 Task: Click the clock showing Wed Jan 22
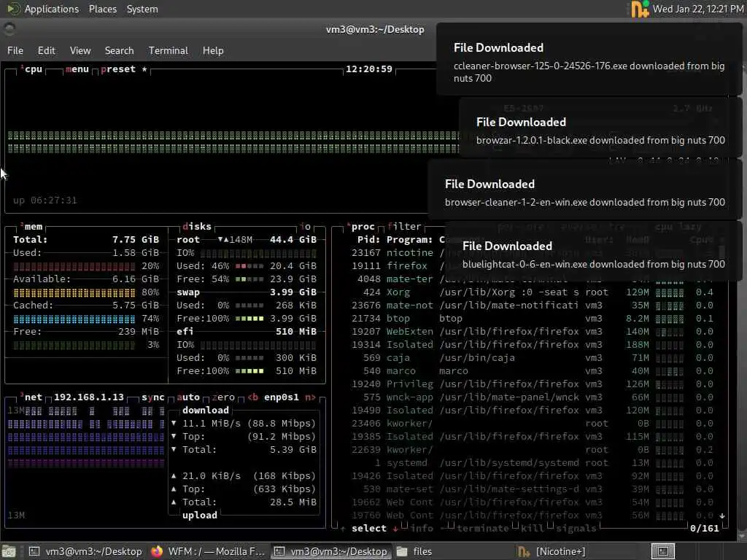(x=698, y=9)
